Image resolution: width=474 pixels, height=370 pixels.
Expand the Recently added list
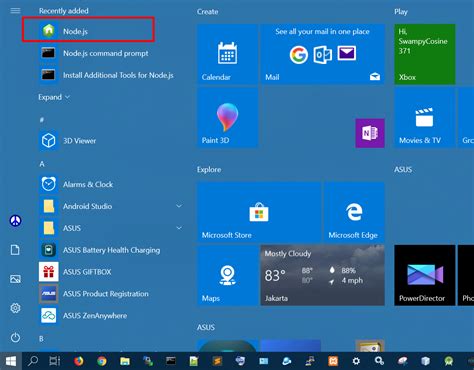(x=54, y=97)
